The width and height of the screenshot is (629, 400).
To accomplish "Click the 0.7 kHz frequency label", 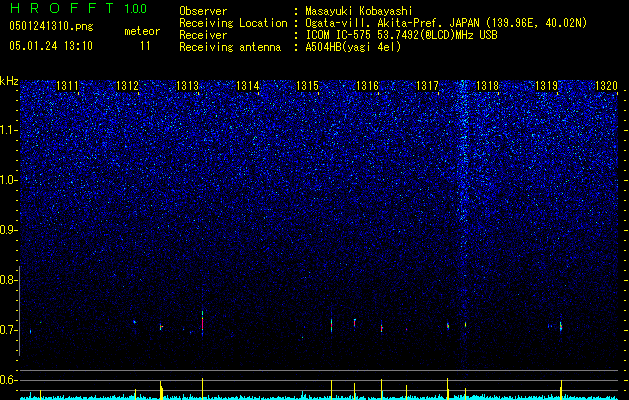I will 9,330.
